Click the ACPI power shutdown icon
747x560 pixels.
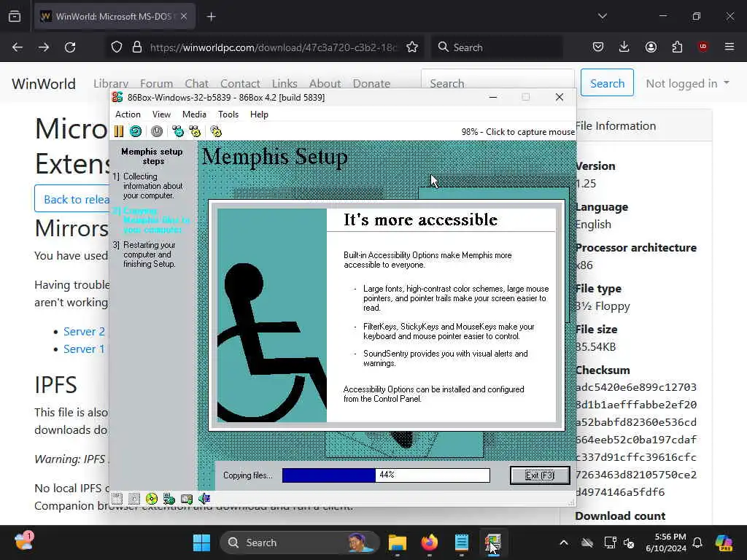click(x=157, y=131)
